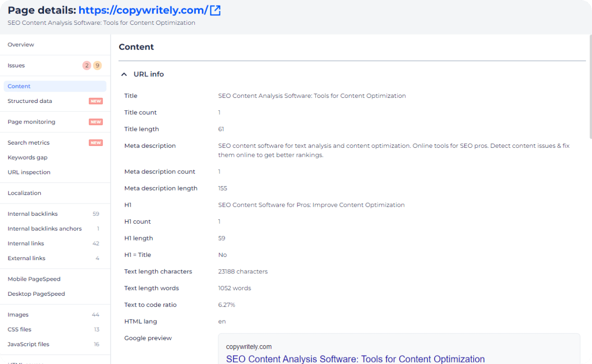Click 1052 words value
Image resolution: width=592 pixels, height=364 pixels.
pyautogui.click(x=235, y=288)
